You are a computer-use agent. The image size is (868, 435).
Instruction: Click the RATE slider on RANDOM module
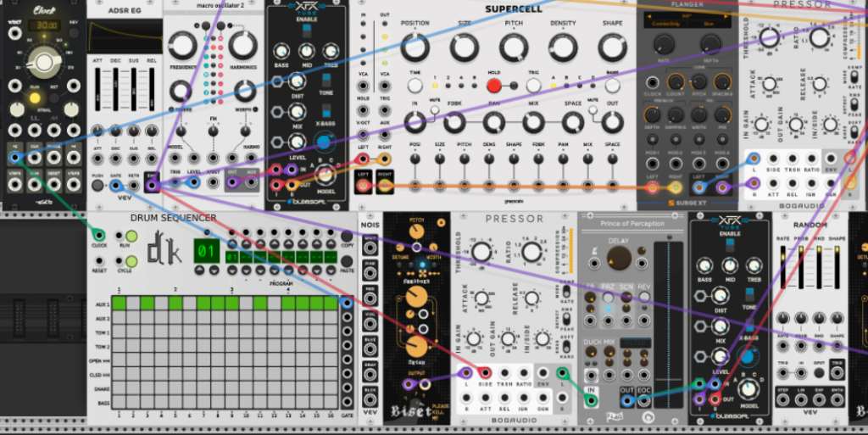click(x=782, y=269)
